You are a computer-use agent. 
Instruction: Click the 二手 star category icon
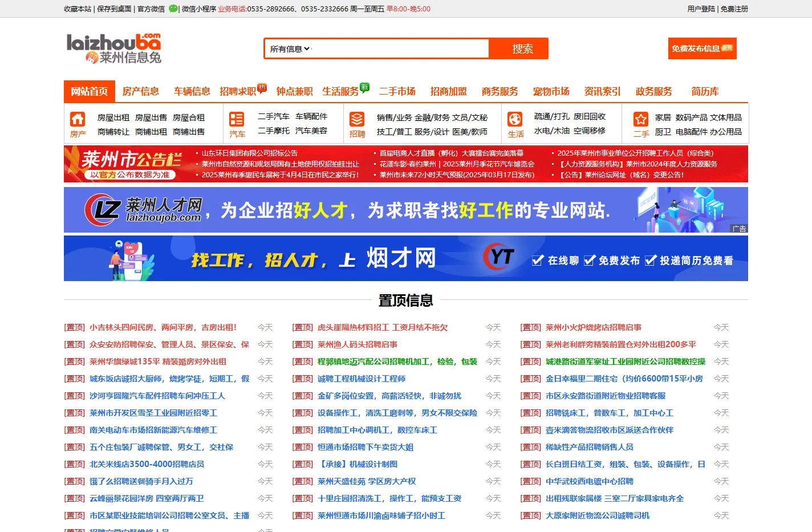coord(641,119)
